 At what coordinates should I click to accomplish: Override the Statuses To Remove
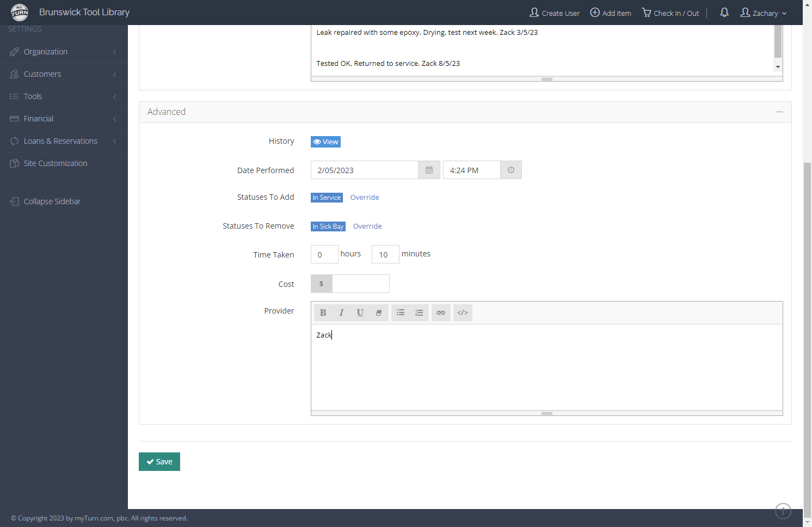367,226
